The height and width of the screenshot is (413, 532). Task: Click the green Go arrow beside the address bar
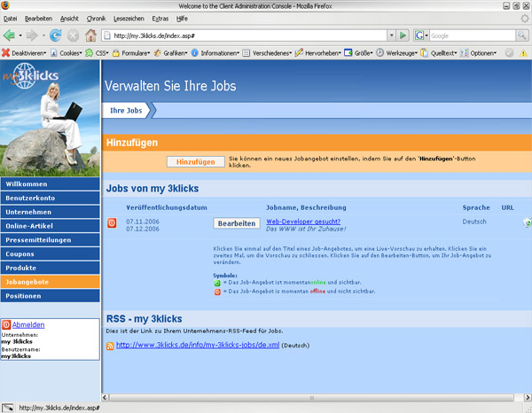[403, 35]
